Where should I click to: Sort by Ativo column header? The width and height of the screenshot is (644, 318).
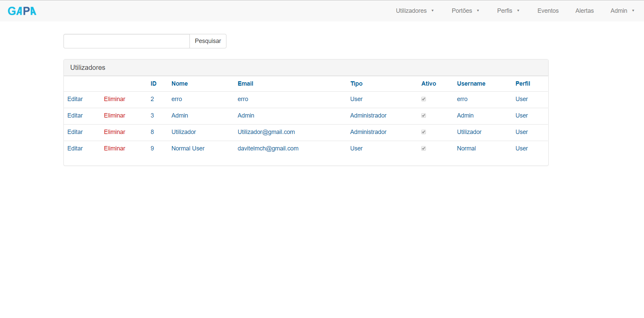tap(429, 84)
